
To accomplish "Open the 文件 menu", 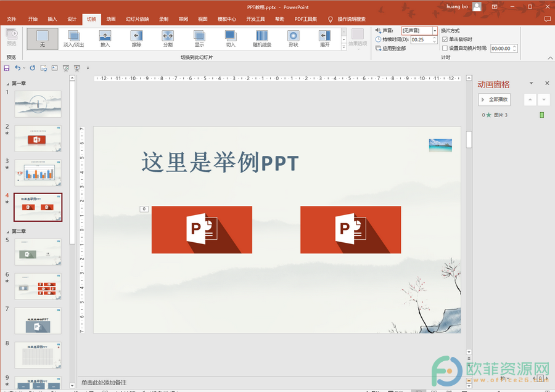I will [x=12, y=19].
